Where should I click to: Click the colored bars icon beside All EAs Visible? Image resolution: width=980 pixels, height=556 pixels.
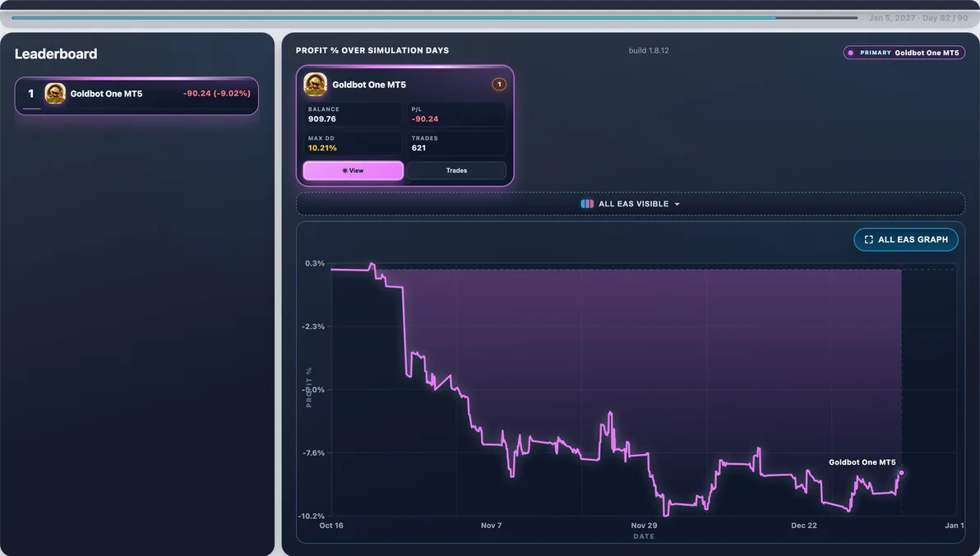tap(587, 204)
